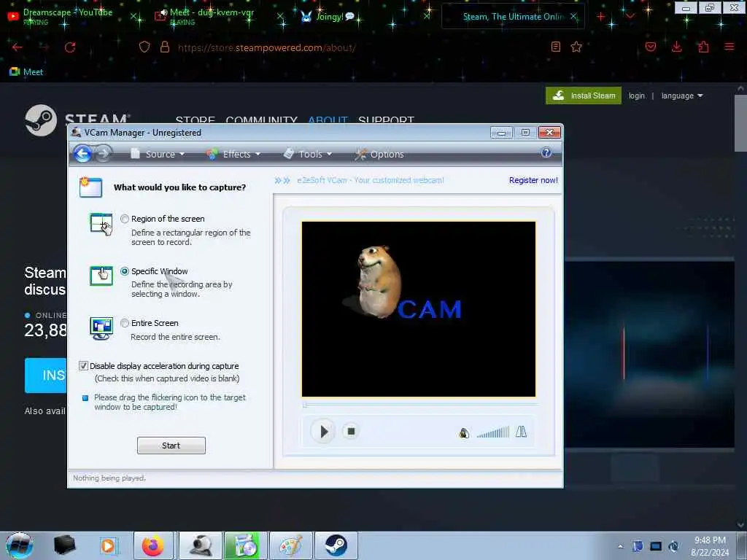
Task: Click webcam VCam icon in taskbar
Action: pos(201,546)
